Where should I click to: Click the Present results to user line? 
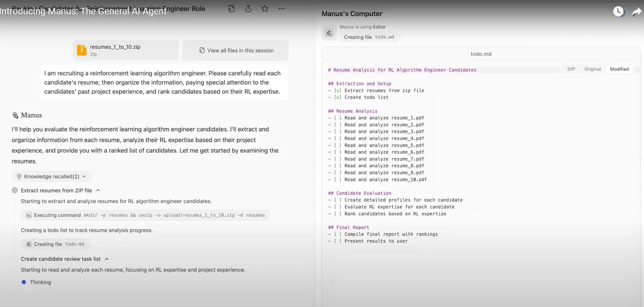(368, 241)
